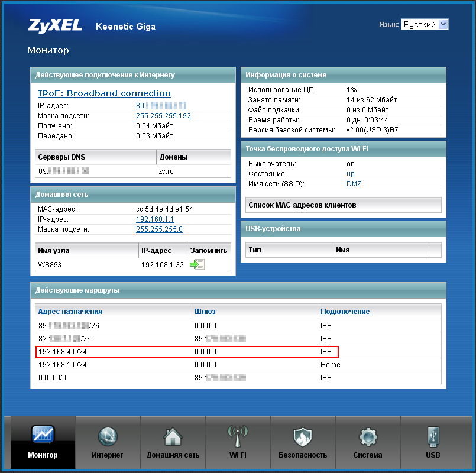Image resolution: width=476 pixels, height=473 pixels.
Task: Expand the Язык language dropdown
Action: [425, 24]
